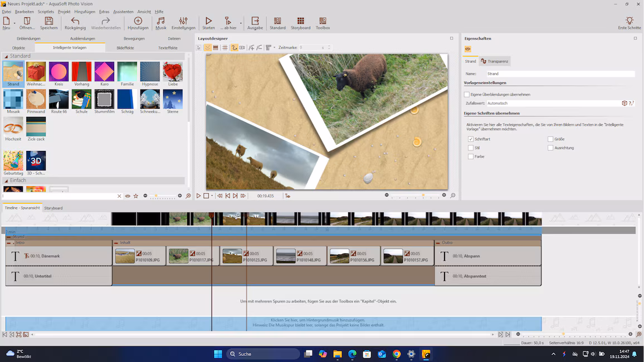Start the show with Starten icon
This screenshot has width=644, height=362.
click(208, 23)
